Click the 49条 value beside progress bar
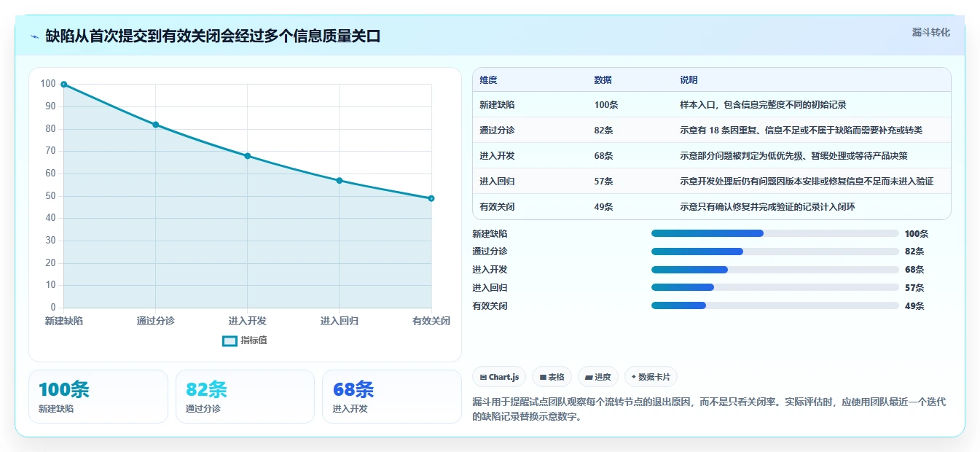Image resolution: width=980 pixels, height=452 pixels. (x=914, y=306)
